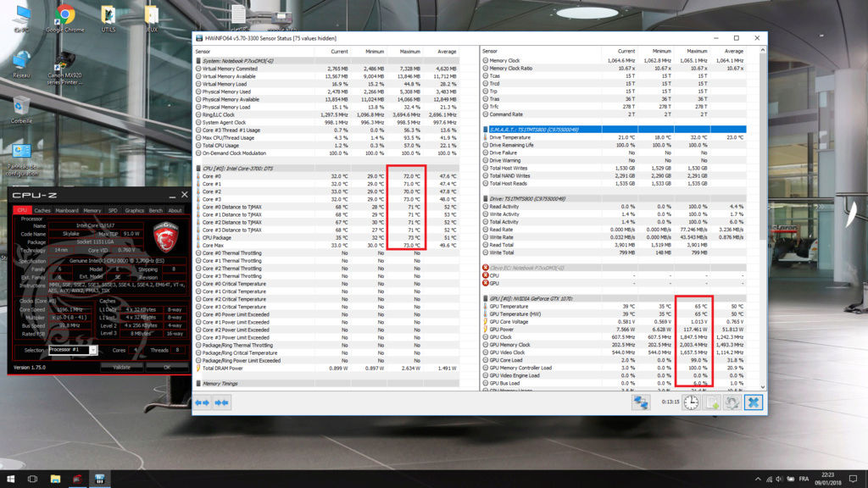Click the HWiNFO expand-right double arrows button
Image resolution: width=868 pixels, height=488 pixels.
point(221,402)
